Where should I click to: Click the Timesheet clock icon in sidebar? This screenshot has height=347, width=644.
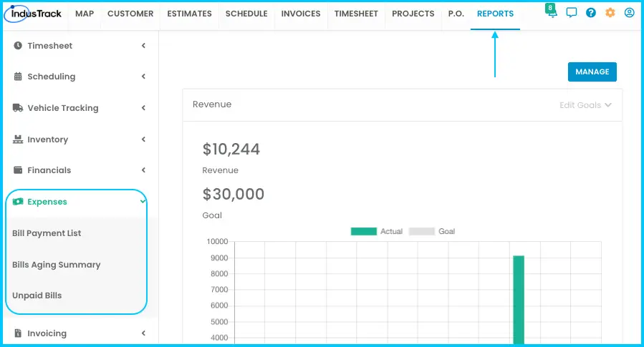point(18,46)
